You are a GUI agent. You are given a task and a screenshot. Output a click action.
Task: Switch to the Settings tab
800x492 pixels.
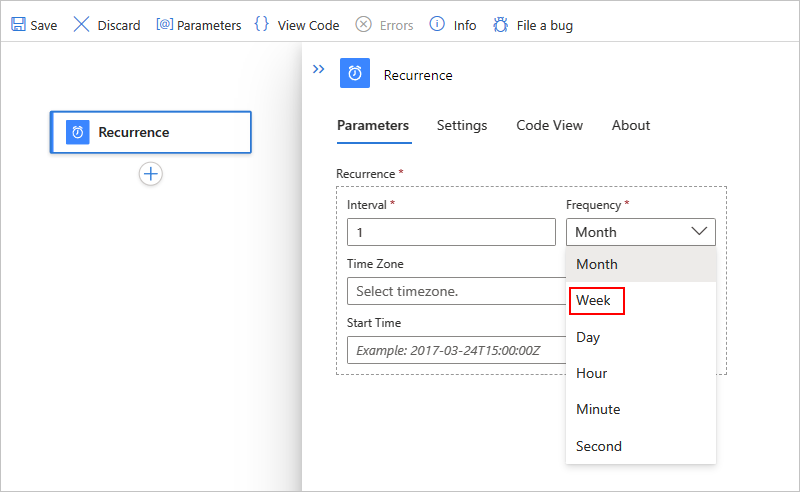pos(462,125)
